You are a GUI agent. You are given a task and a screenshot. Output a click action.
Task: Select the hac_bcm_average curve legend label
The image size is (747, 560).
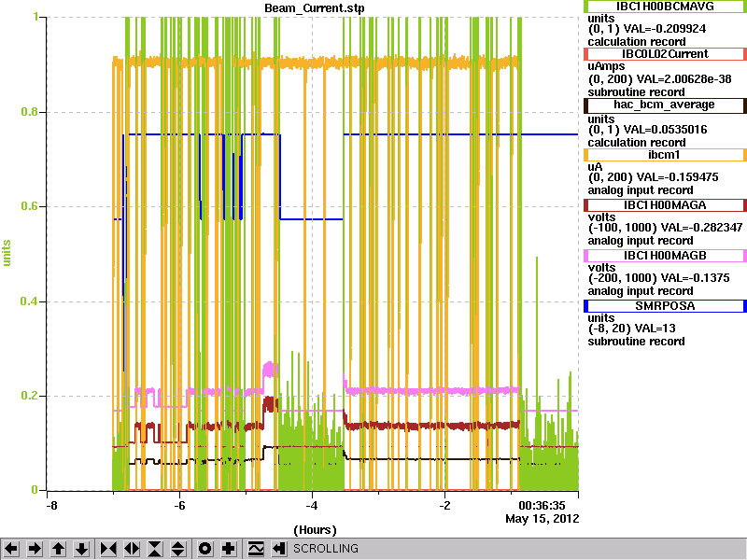[665, 105]
